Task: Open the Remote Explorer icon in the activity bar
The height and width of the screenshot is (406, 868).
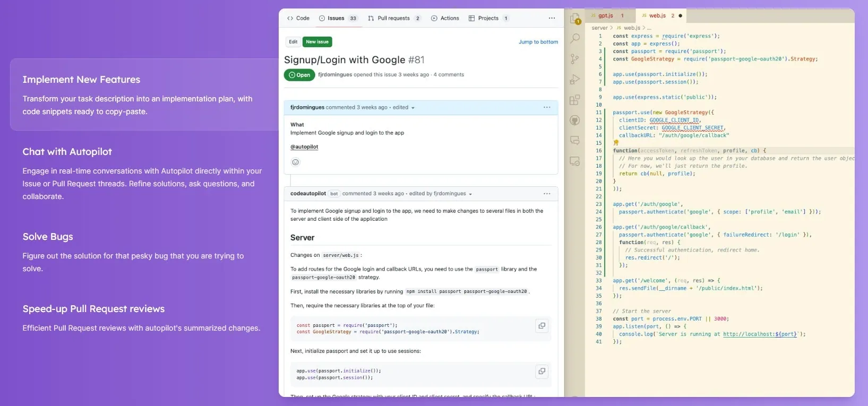Action: tap(575, 161)
